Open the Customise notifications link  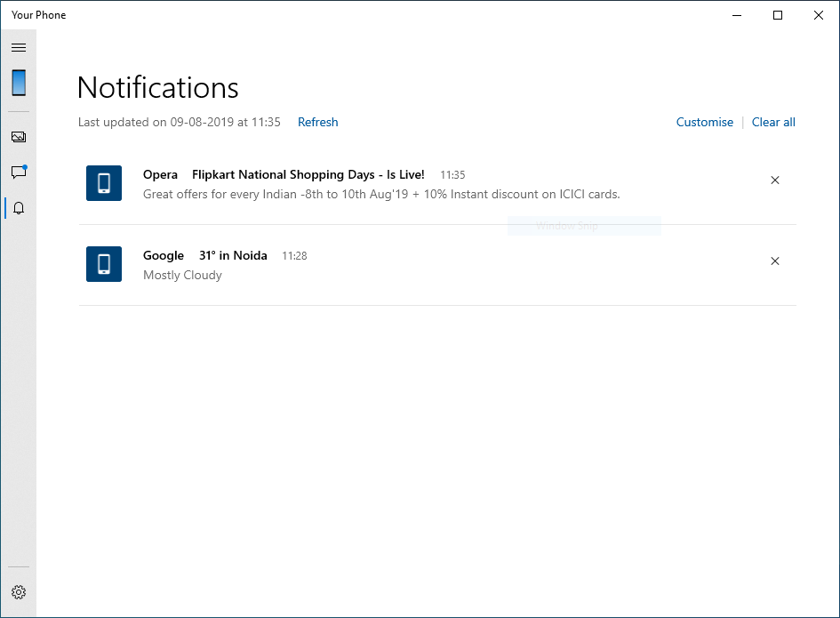(x=704, y=123)
